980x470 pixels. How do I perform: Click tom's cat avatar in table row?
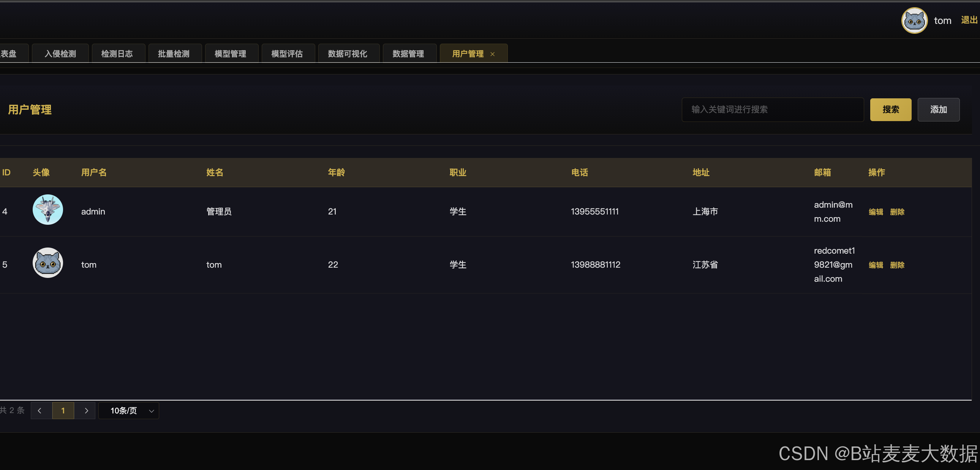click(x=47, y=263)
